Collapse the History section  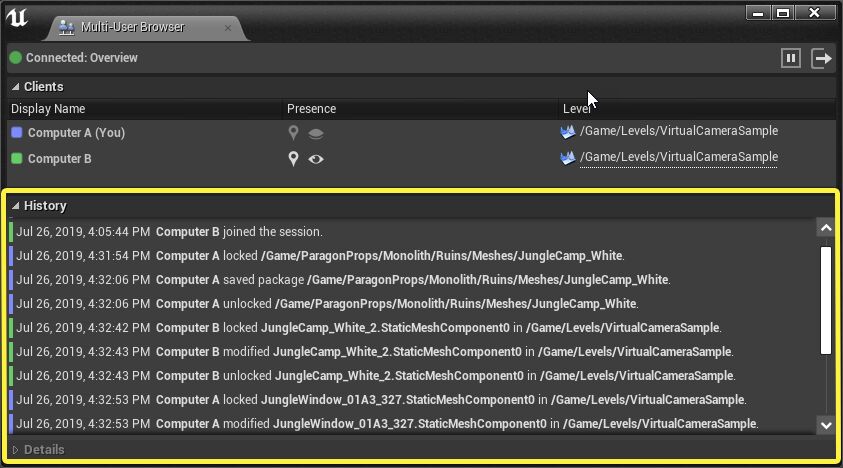(16, 205)
